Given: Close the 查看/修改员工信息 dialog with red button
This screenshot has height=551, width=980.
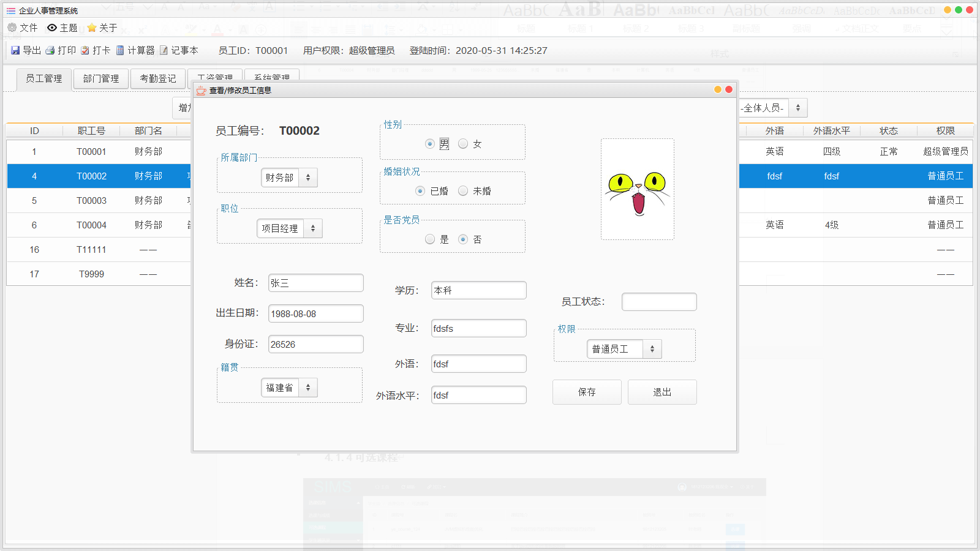Looking at the screenshot, I should tap(729, 89).
